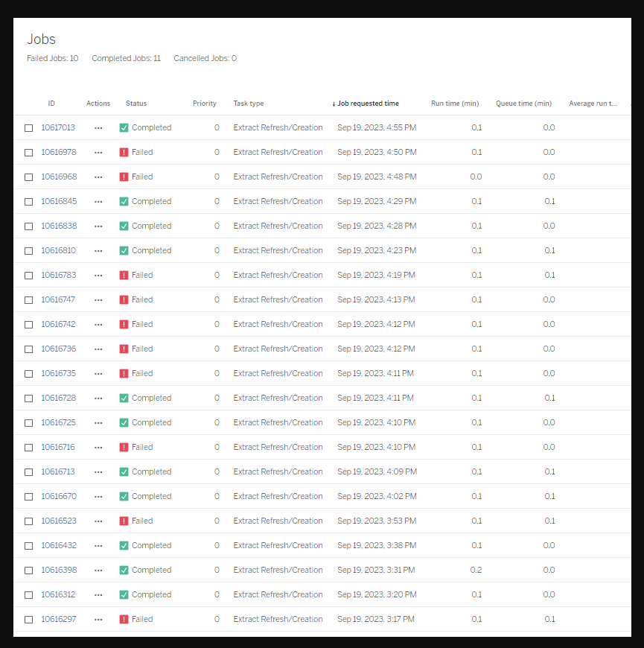Screen dimensions: 644x648
Task: Click the 0.2 run time of job 10616398
Action: pyautogui.click(x=476, y=571)
